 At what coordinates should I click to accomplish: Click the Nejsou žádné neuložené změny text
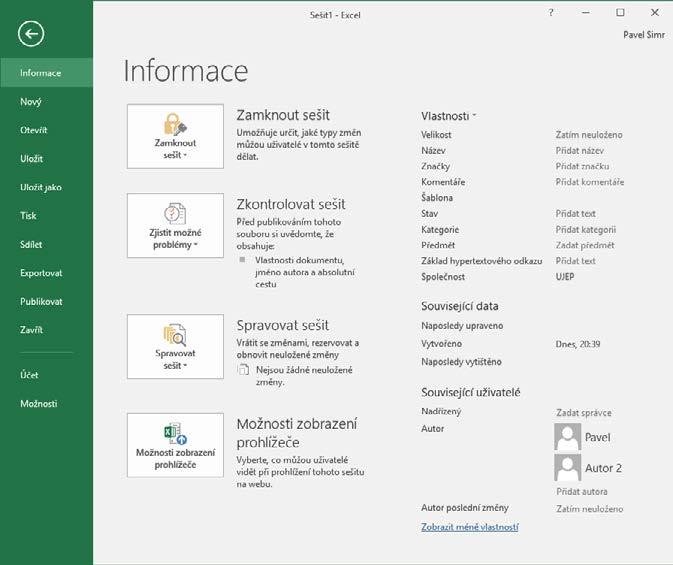click(x=304, y=376)
